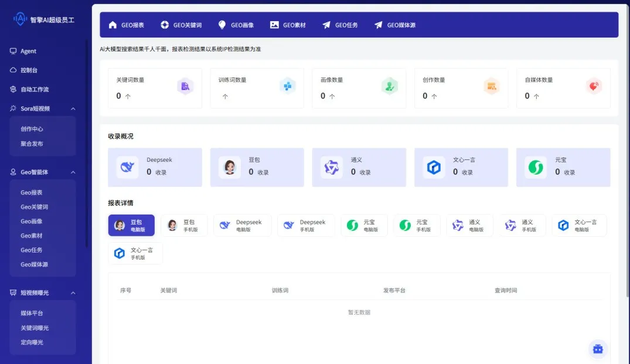Click the 训练词数量 blue hexagon icon
Screen dimensions: 630x364
pos(287,87)
